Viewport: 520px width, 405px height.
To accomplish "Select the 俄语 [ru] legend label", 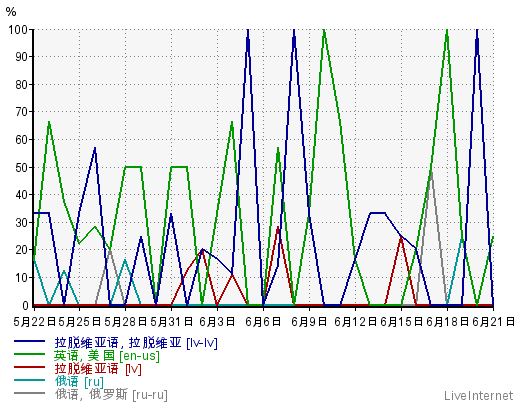I will [79, 382].
